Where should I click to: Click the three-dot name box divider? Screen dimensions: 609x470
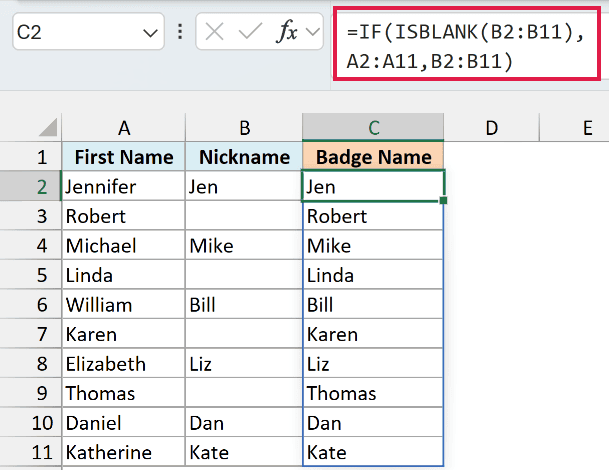pos(180,31)
